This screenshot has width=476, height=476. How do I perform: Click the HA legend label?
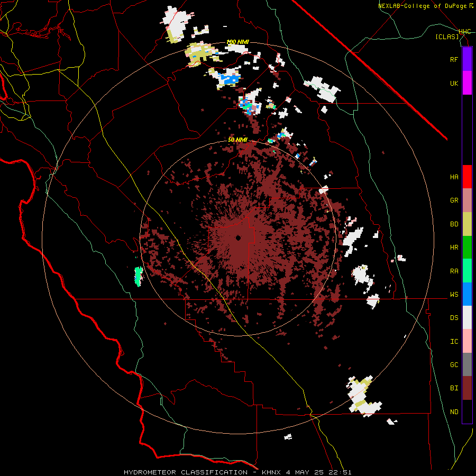[454, 177]
